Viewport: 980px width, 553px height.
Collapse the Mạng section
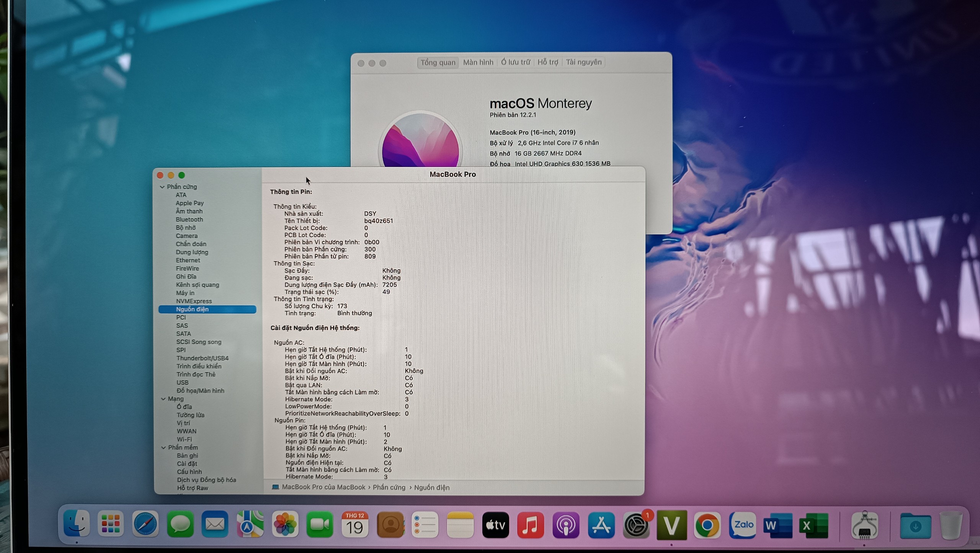pos(163,399)
